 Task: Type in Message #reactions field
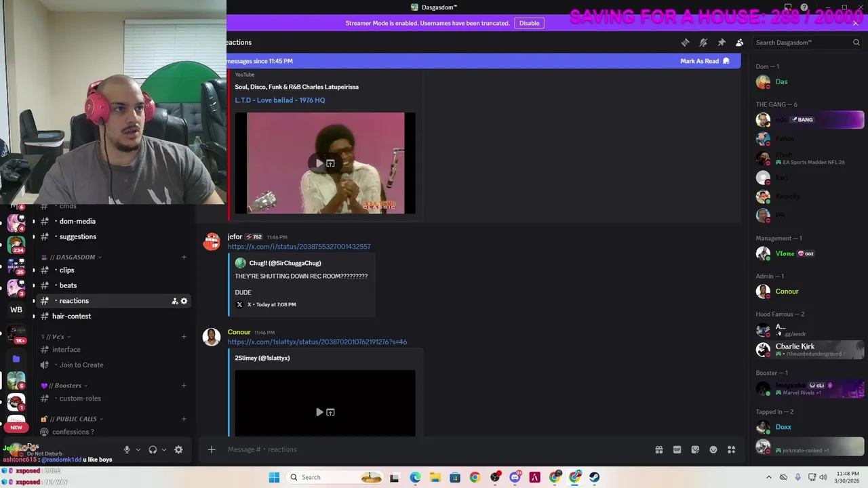coord(434,449)
